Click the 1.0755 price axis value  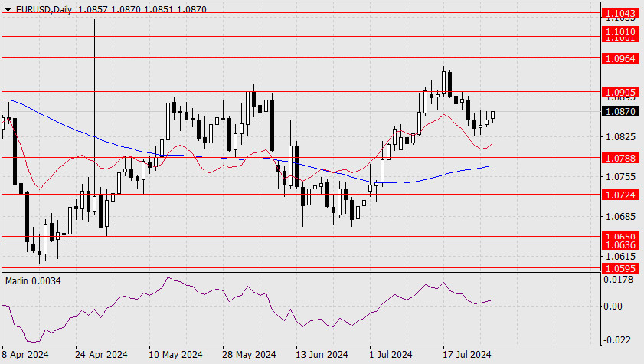[620, 177]
